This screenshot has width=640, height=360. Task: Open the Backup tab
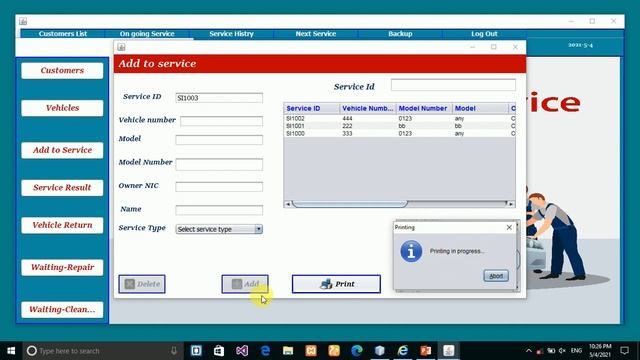point(400,34)
